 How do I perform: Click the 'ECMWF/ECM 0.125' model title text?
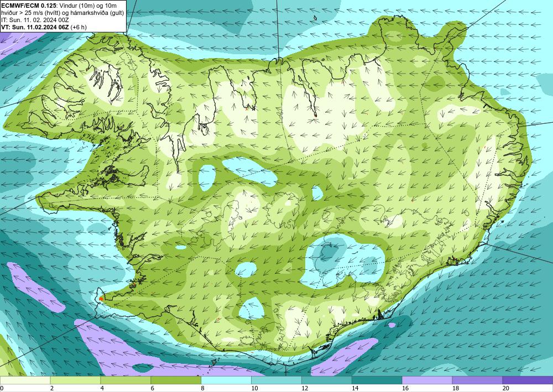pos(28,6)
